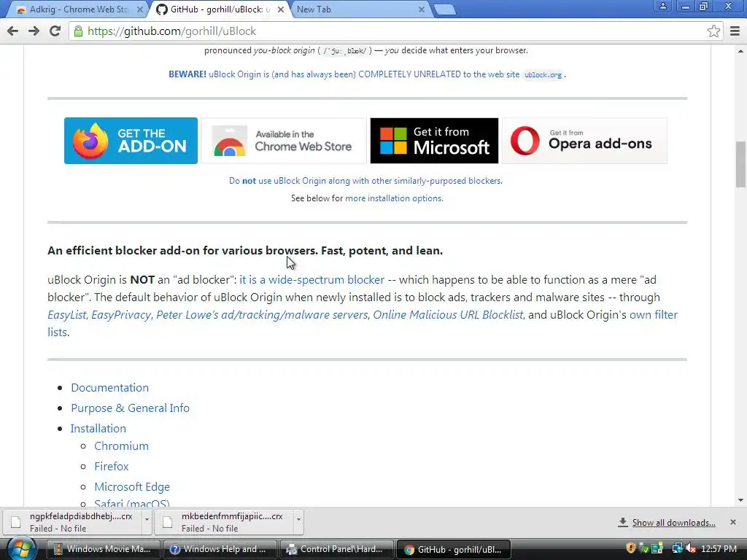747x560 pixels.
Task: Open the Get it from Microsoft badge
Action: pyautogui.click(x=434, y=141)
